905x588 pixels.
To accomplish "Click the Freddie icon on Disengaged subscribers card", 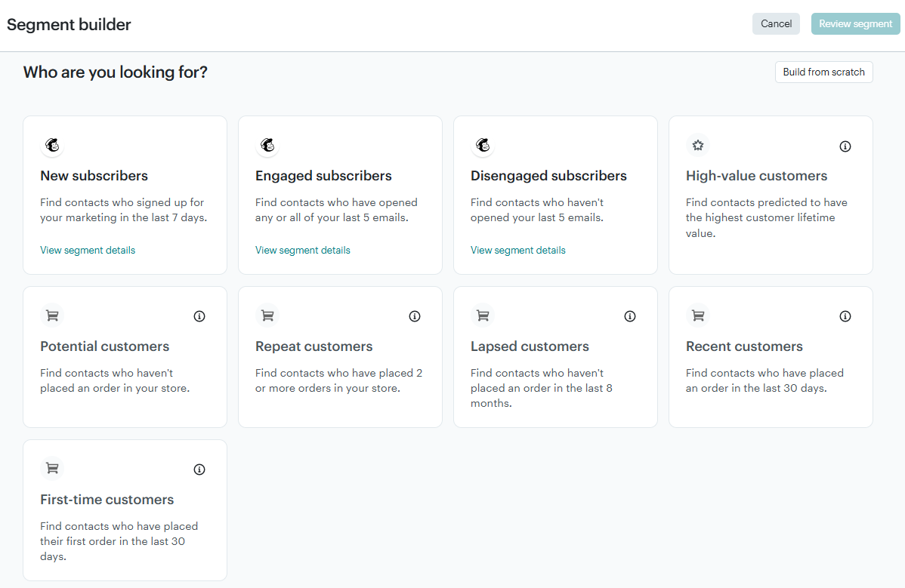I will (x=483, y=146).
